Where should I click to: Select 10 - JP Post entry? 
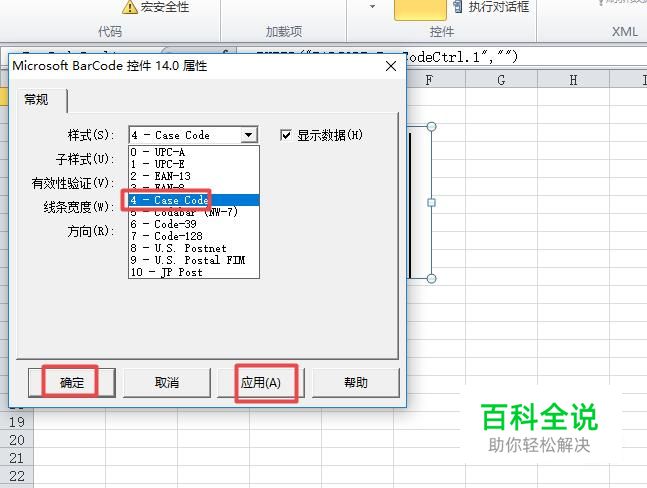tap(194, 272)
